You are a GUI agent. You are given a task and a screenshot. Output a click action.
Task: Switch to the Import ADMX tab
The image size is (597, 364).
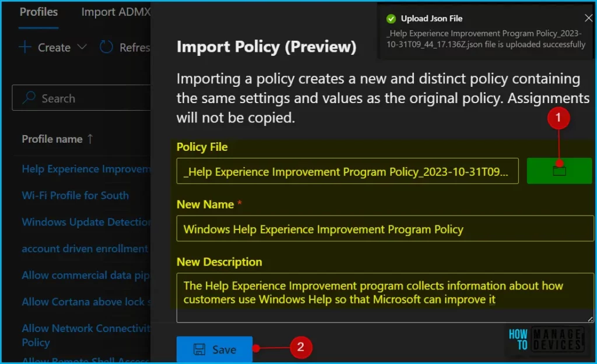[x=116, y=12]
